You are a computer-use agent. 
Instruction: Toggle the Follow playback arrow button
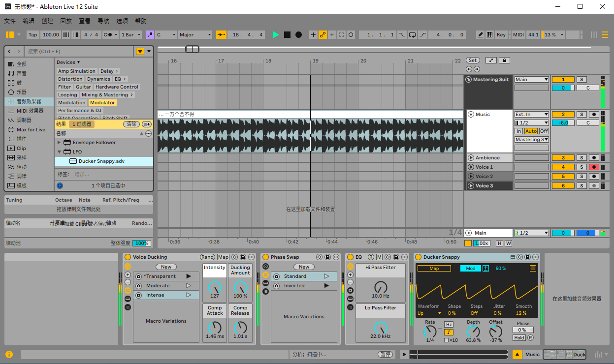tap(222, 35)
